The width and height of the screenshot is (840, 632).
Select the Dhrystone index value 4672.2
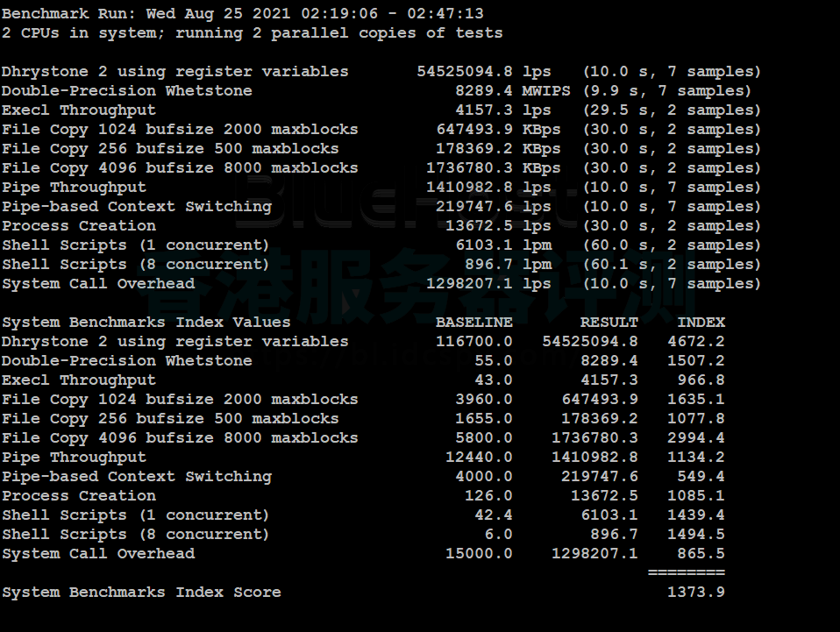pyautogui.click(x=695, y=342)
